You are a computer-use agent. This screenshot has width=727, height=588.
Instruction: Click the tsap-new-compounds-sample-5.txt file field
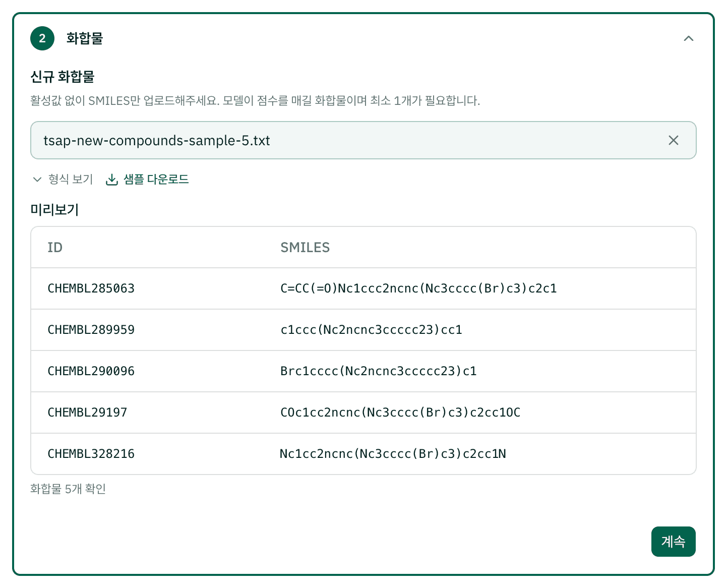(363, 140)
